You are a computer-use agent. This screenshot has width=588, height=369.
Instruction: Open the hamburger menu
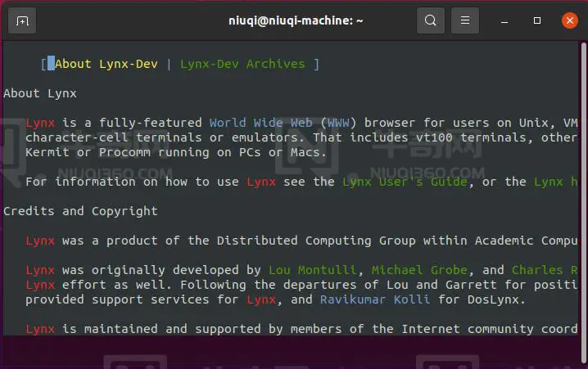[465, 20]
